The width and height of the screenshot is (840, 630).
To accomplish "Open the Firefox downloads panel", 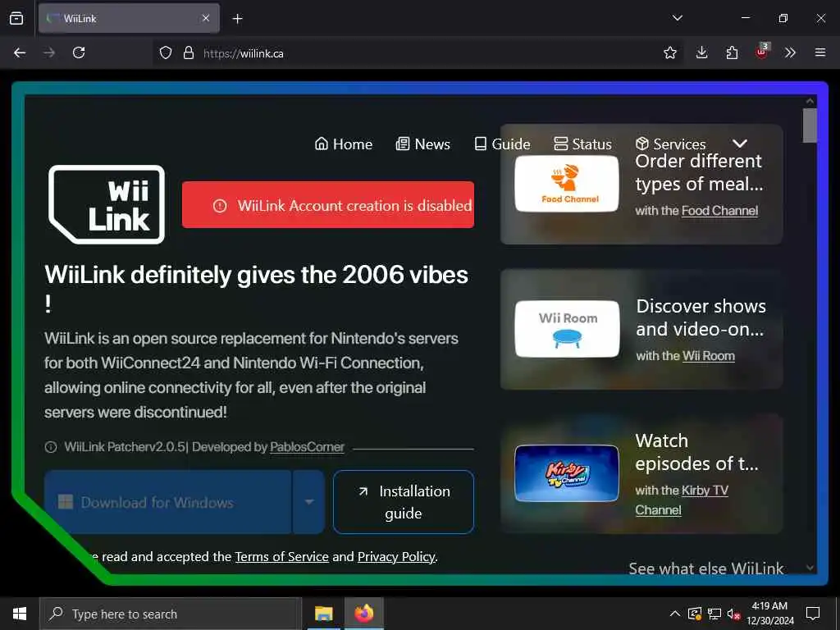I will [701, 53].
